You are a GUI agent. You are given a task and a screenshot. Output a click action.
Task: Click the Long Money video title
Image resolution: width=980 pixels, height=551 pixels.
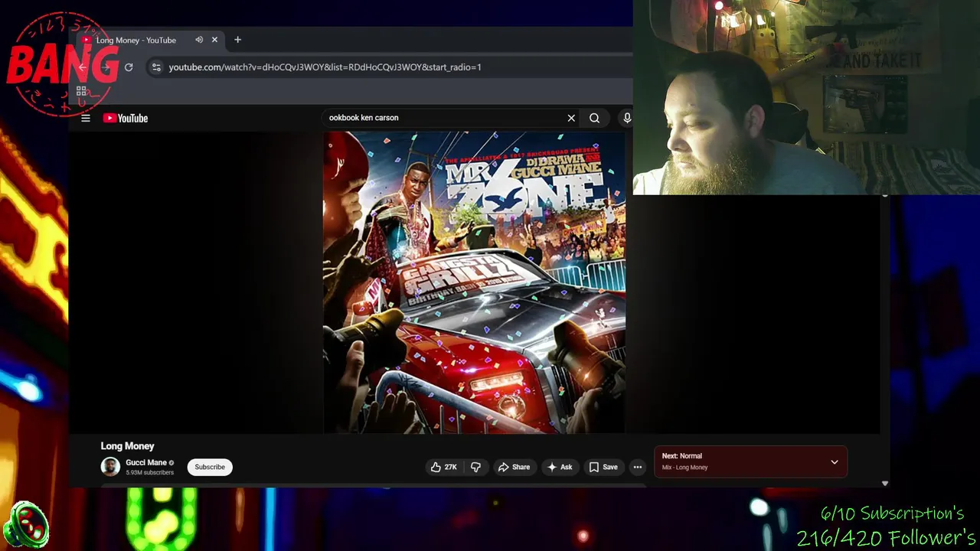[127, 446]
